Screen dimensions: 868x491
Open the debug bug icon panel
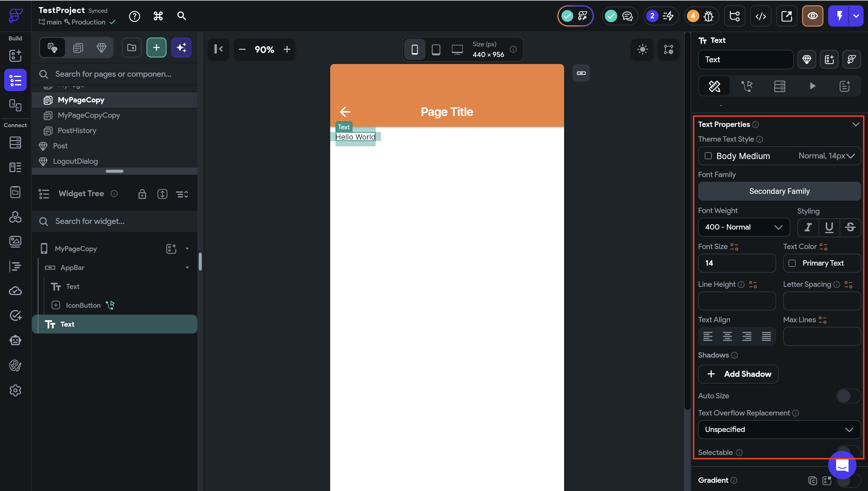point(708,16)
